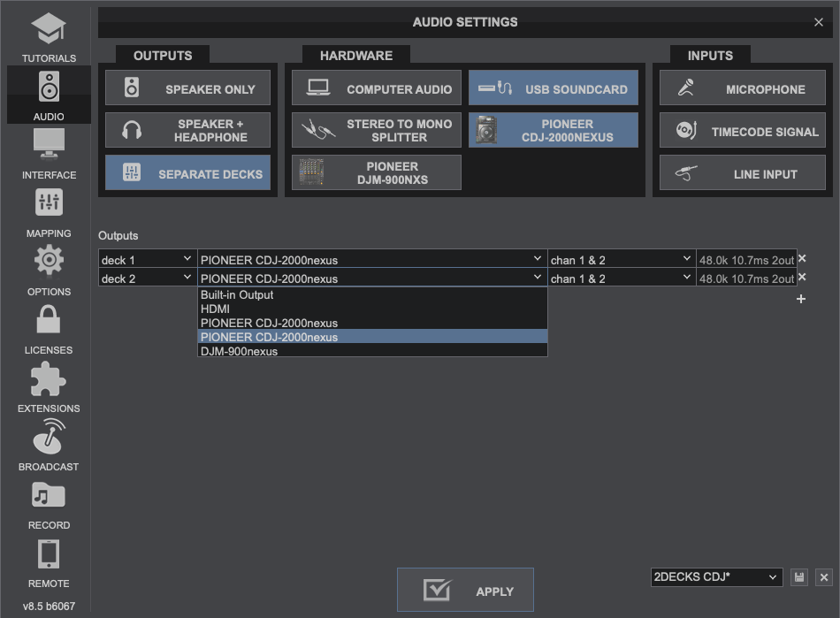Viewport: 840px width, 618px height.
Task: Toggle USB Soundcard hardware
Action: pyautogui.click(x=554, y=88)
